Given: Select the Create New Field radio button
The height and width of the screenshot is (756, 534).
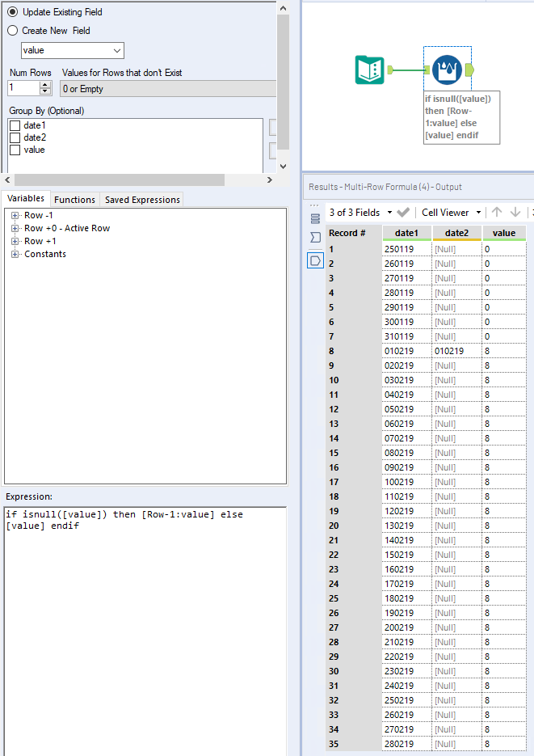Looking at the screenshot, I should pos(12,31).
